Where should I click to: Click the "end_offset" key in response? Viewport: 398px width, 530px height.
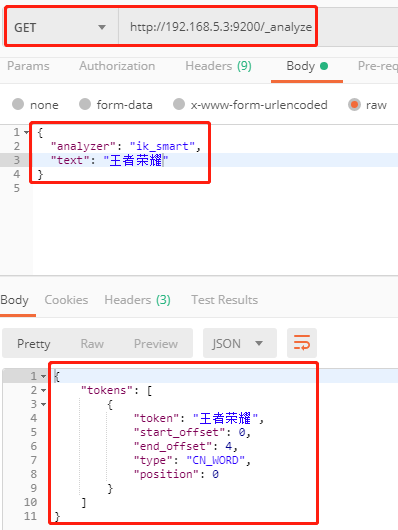(173, 447)
